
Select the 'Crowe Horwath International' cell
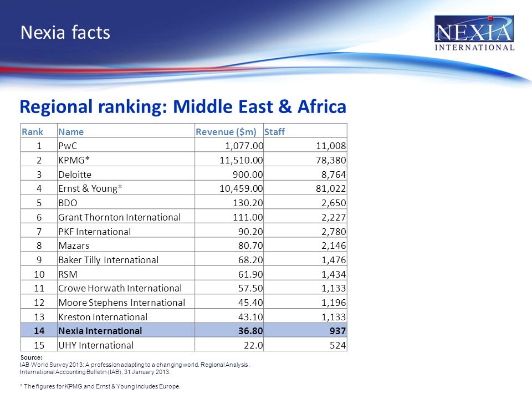[x=126, y=288]
